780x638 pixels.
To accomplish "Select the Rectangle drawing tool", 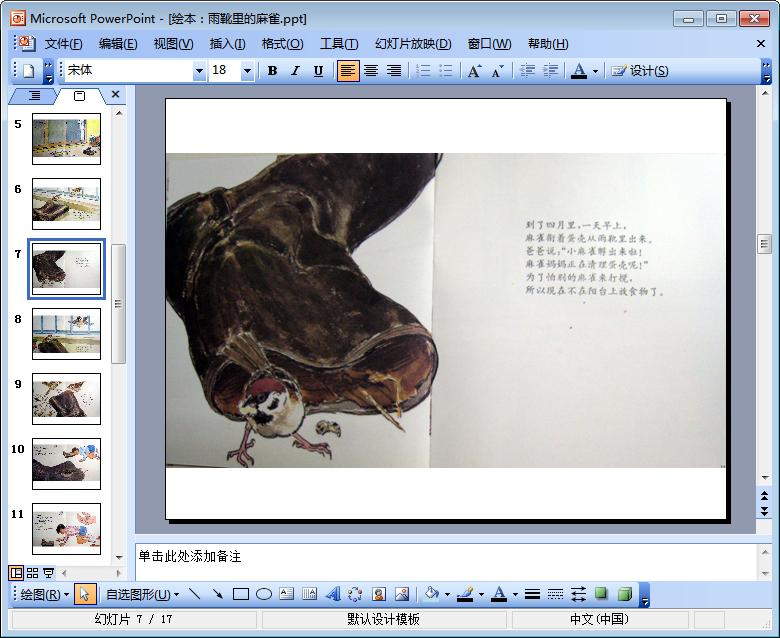I will click(241, 594).
